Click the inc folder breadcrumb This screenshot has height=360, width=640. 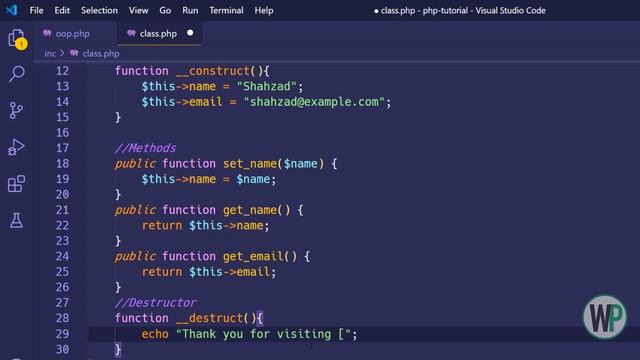tap(50, 53)
